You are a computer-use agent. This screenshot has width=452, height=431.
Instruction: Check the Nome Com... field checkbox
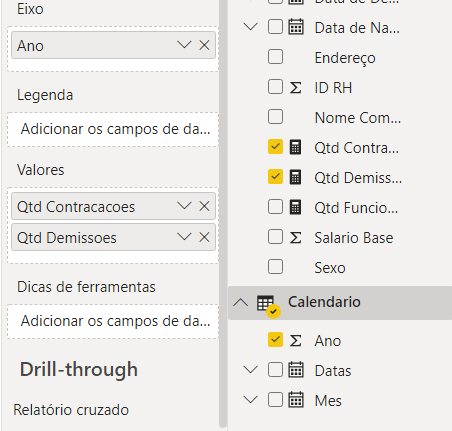click(275, 117)
